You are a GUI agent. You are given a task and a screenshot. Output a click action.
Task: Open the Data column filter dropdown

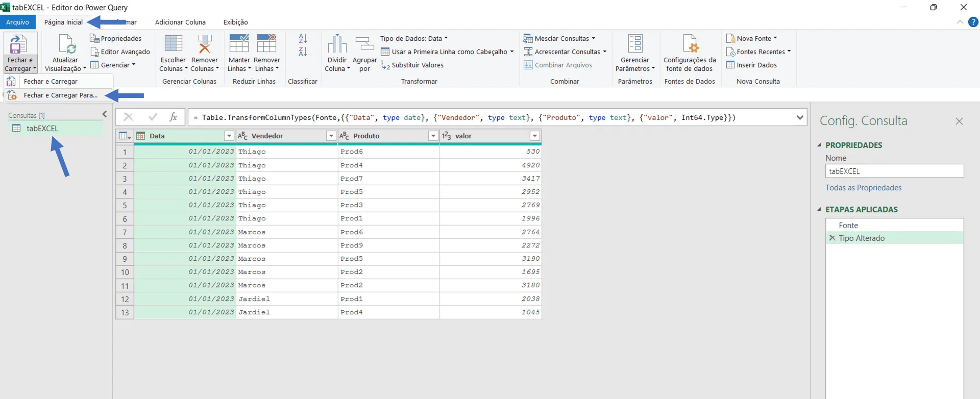tap(229, 136)
